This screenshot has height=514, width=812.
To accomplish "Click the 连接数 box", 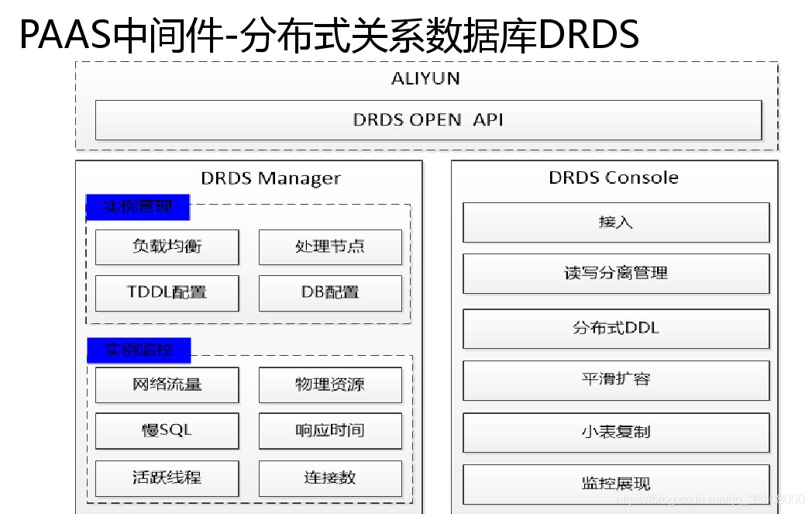I will [x=330, y=478].
